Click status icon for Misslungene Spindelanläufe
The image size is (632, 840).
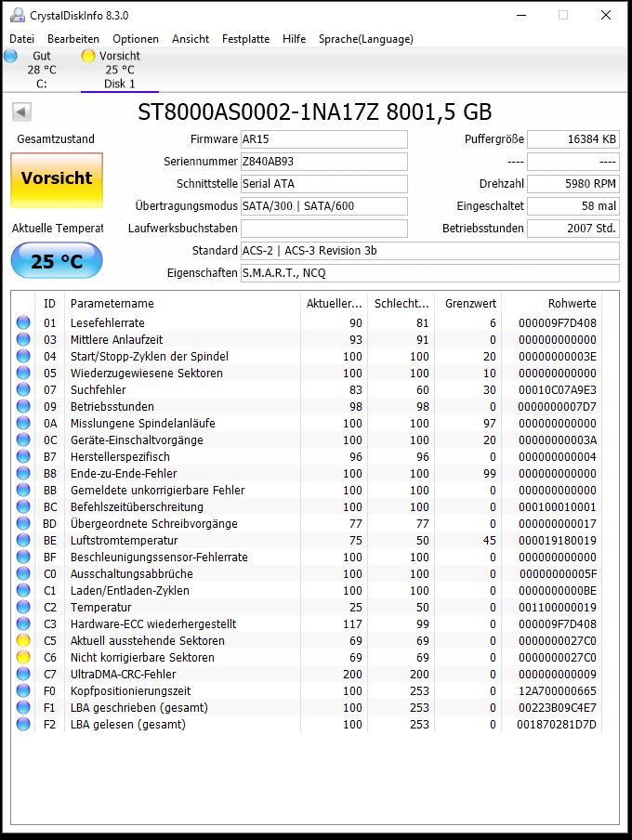pos(23,423)
